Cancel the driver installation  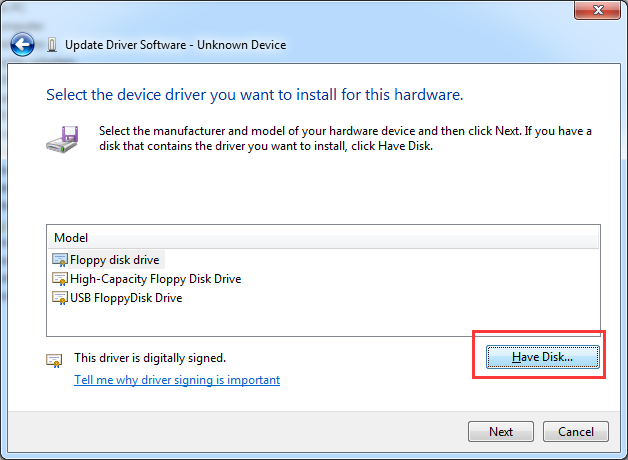[575, 432]
